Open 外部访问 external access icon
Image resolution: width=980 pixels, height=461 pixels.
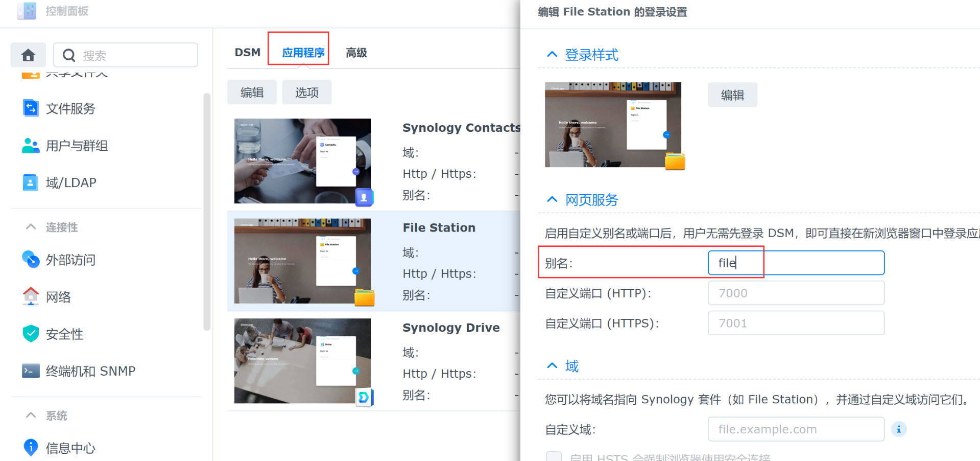31,259
